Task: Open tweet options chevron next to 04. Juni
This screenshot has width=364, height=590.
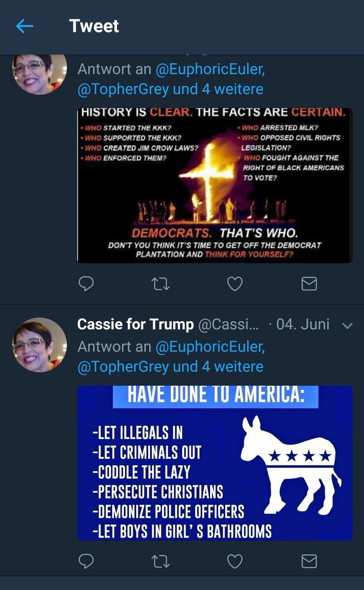Action: click(x=347, y=325)
